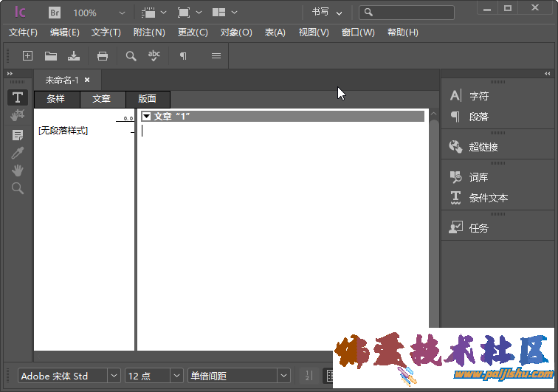Select the Eyedropper tool
Screen dimensions: 558x392
18,153
